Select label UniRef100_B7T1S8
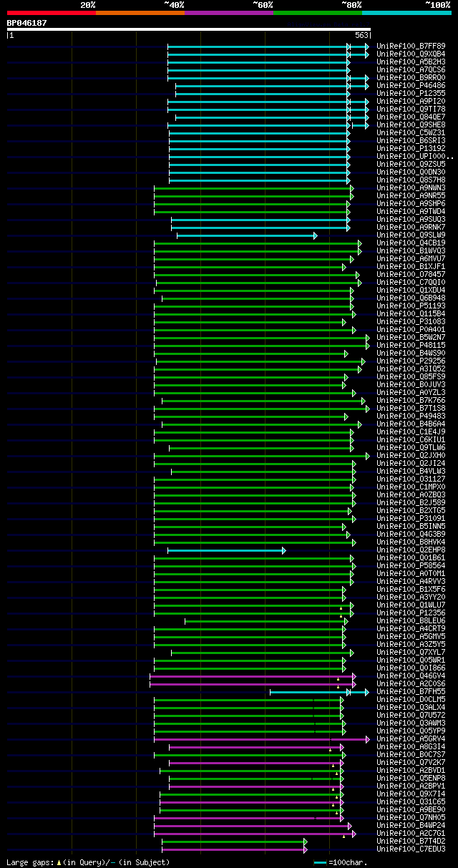Screen dimensions: 458x868 click(x=410, y=408)
